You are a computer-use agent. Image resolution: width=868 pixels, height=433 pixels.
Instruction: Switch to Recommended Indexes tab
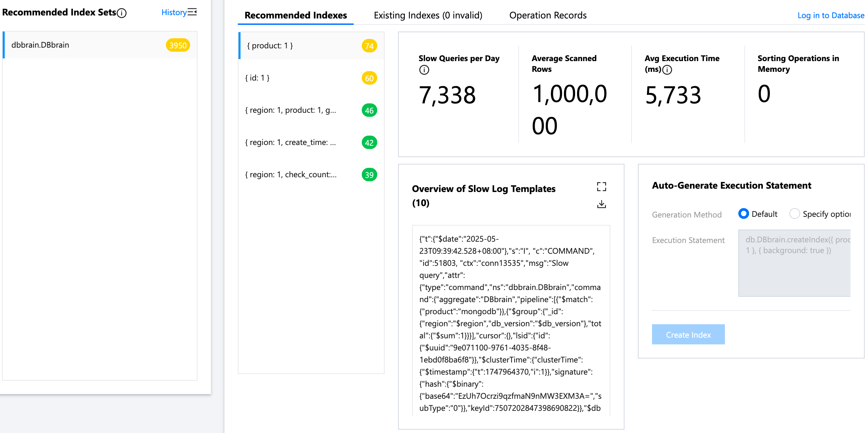click(296, 15)
